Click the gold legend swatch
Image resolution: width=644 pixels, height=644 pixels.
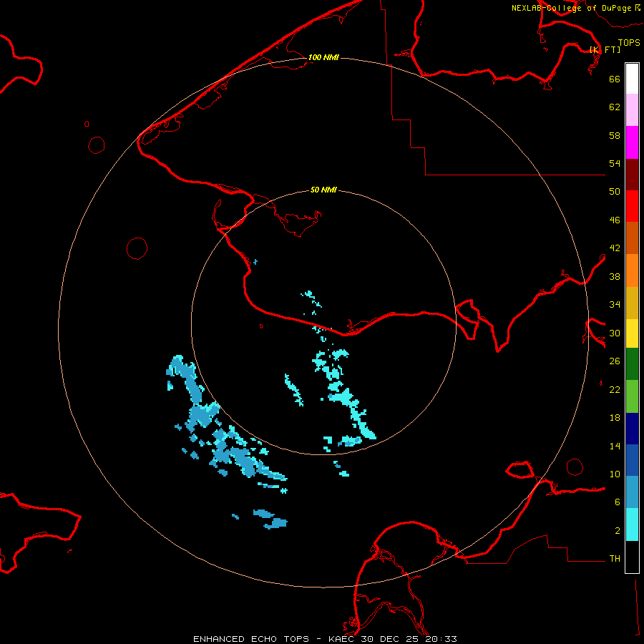tap(632, 303)
